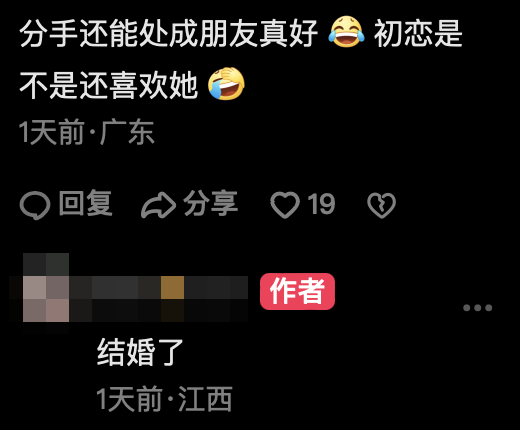Viewport: 520px width, 430px height.
Task: Tap the facepalm laughing emoji after 喜欢她
Action: tap(226, 84)
